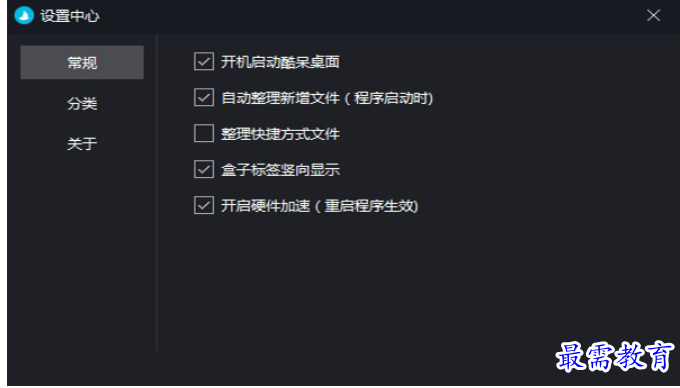Click the 整理快捷方式文件 label text
The height and width of the screenshot is (388, 680).
pos(280,134)
